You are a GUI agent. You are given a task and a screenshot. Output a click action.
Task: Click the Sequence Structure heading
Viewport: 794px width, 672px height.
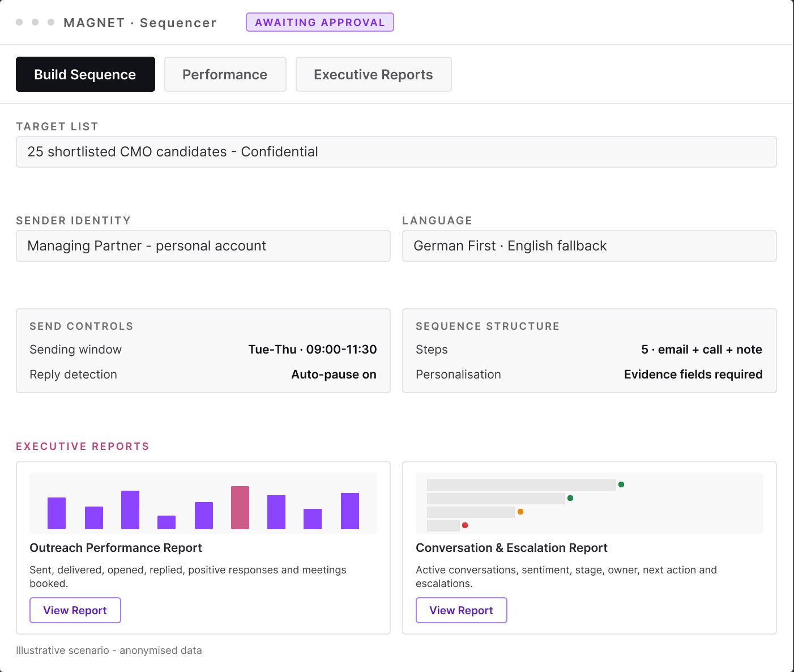coord(488,326)
